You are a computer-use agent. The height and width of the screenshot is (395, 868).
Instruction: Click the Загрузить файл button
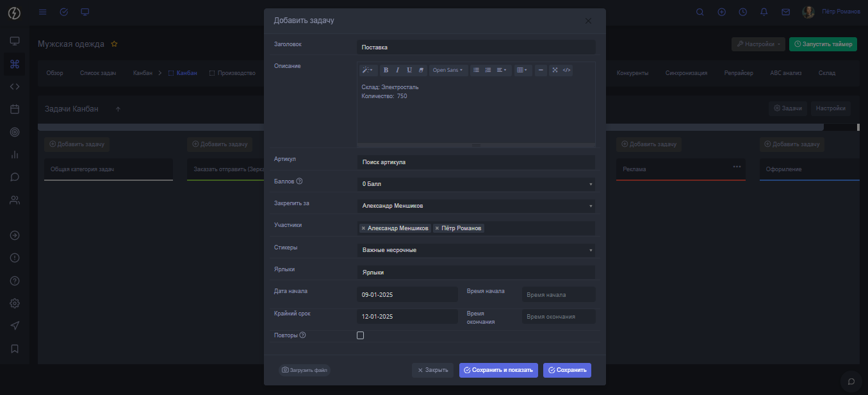tap(304, 370)
